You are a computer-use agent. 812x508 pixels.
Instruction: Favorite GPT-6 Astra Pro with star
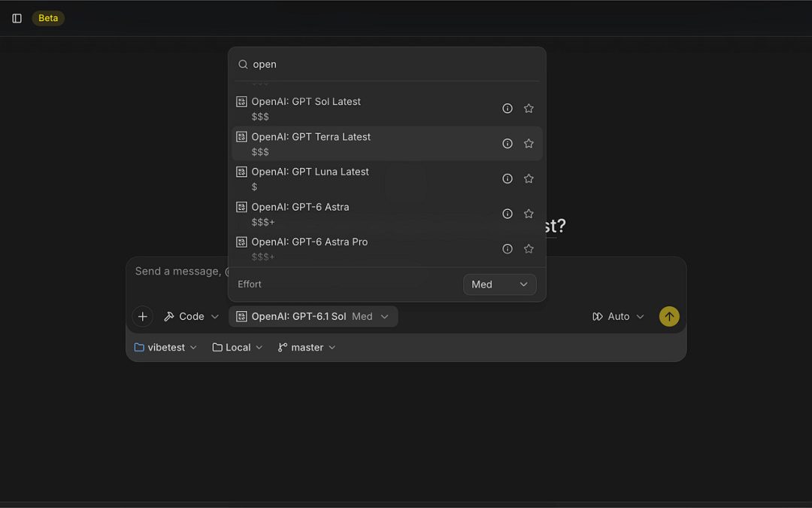tap(529, 249)
